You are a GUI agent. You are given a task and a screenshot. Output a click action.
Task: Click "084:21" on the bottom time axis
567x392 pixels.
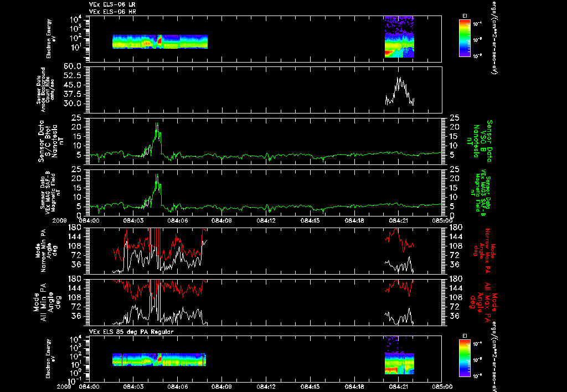(x=399, y=386)
